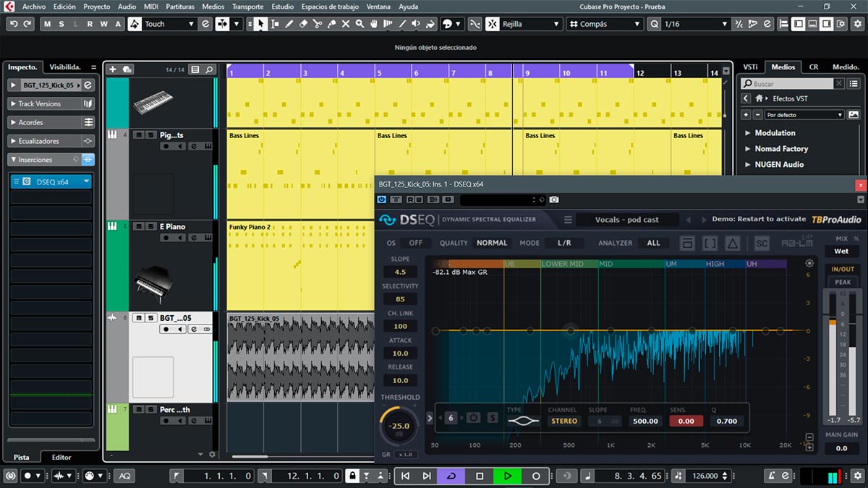Load the previous DSEQ preset
Screen dimensions: 868x488
pos(688,220)
